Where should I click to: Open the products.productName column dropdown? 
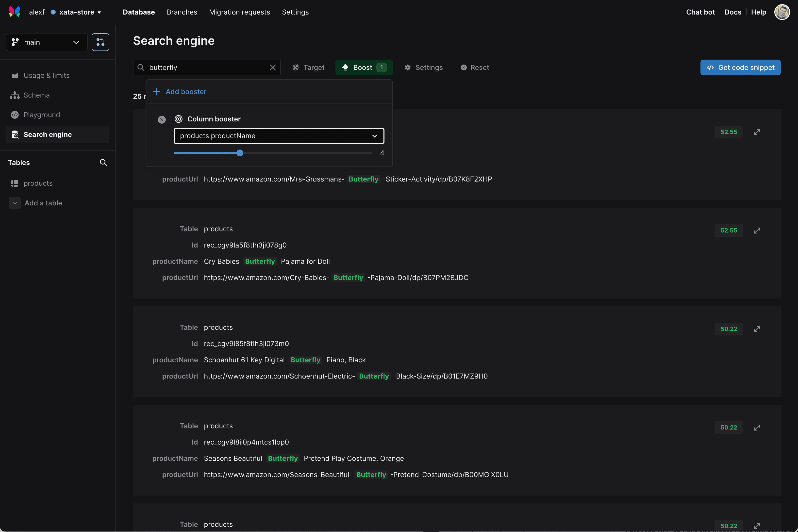point(279,136)
